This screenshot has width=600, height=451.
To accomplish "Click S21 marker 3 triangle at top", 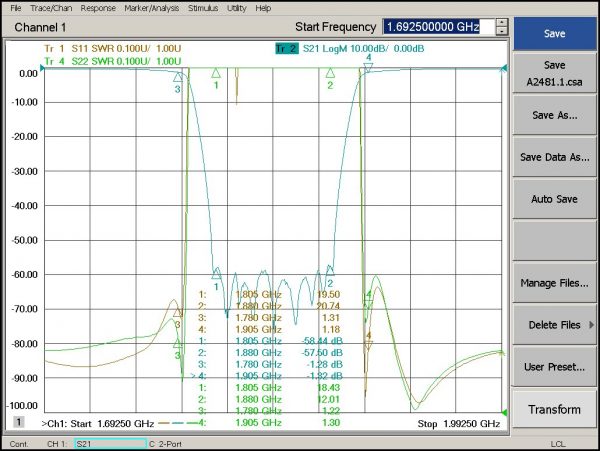I will 178,77.
